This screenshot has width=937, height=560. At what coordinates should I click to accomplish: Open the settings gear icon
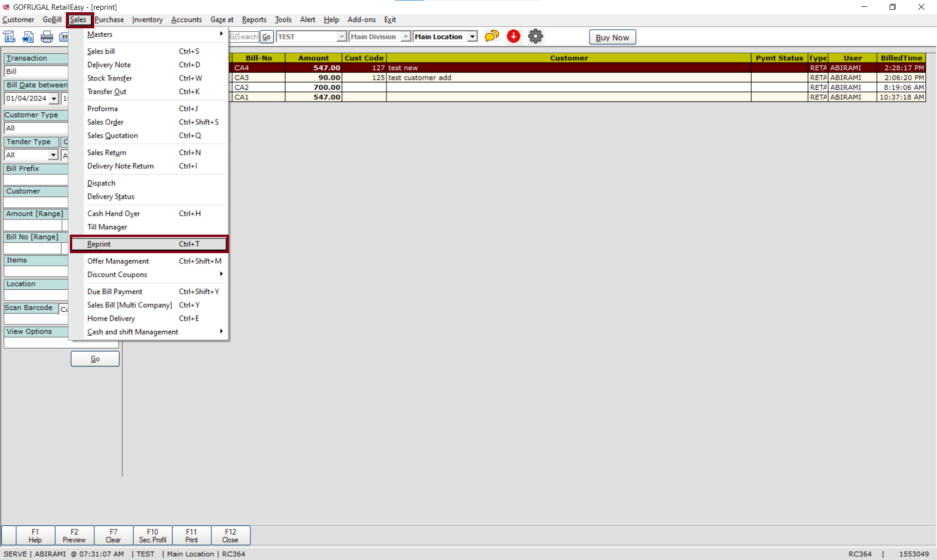(x=535, y=36)
